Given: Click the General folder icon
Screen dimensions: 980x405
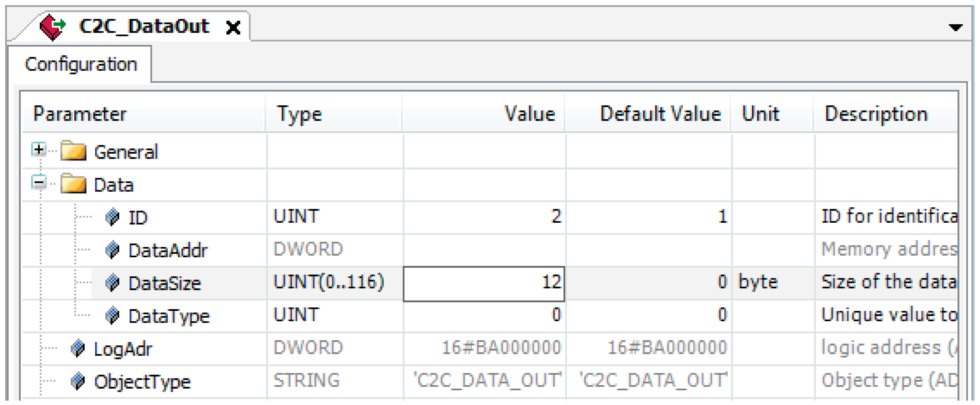Looking at the screenshot, I should [x=73, y=150].
